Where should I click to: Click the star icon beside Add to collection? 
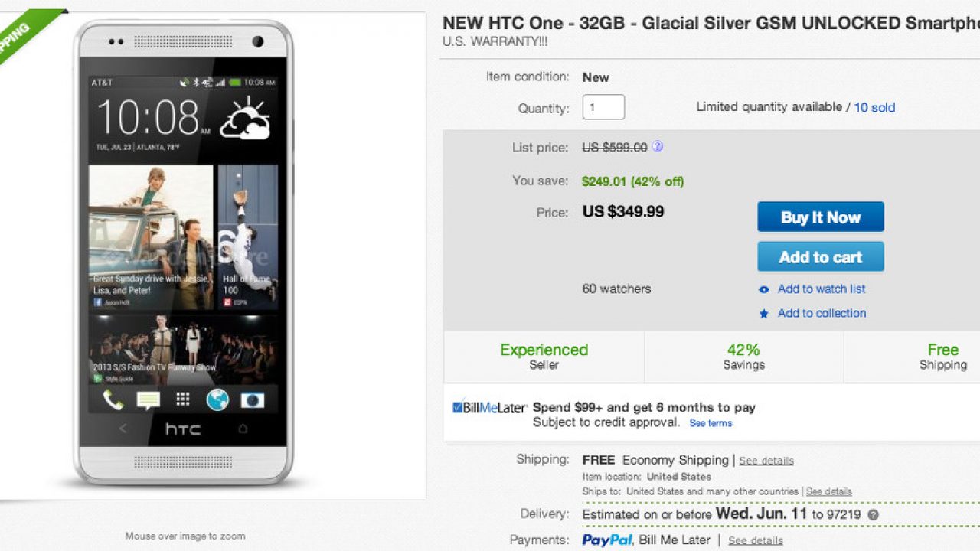[x=763, y=314]
